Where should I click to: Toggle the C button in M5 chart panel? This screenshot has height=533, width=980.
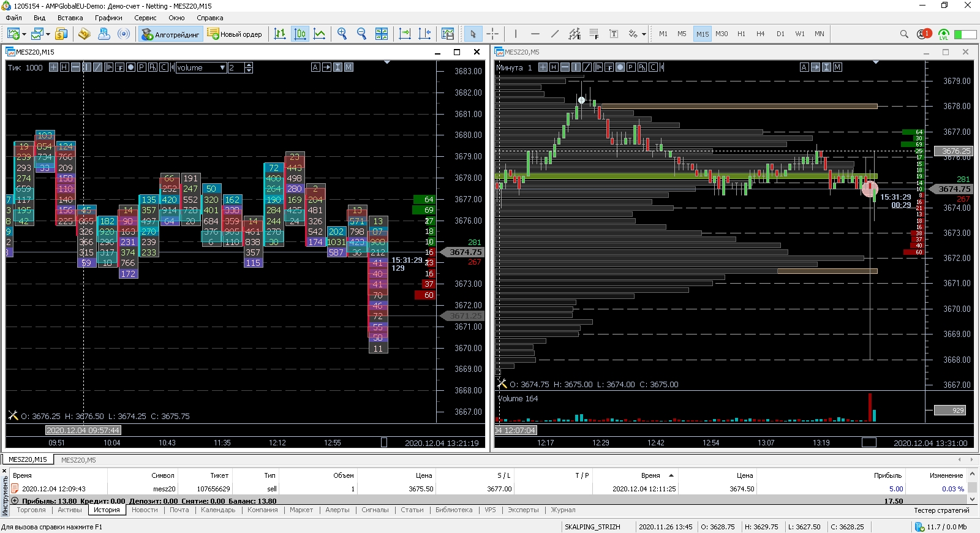[x=653, y=67]
